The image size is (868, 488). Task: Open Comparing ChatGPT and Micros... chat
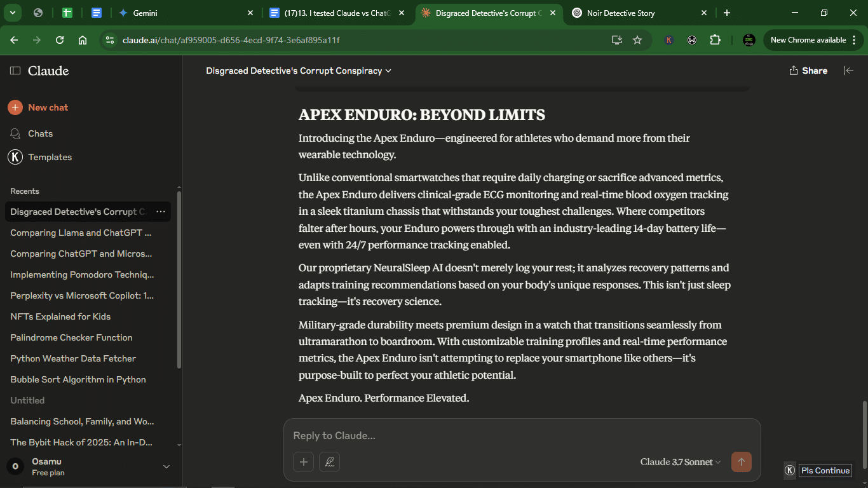(81, 254)
